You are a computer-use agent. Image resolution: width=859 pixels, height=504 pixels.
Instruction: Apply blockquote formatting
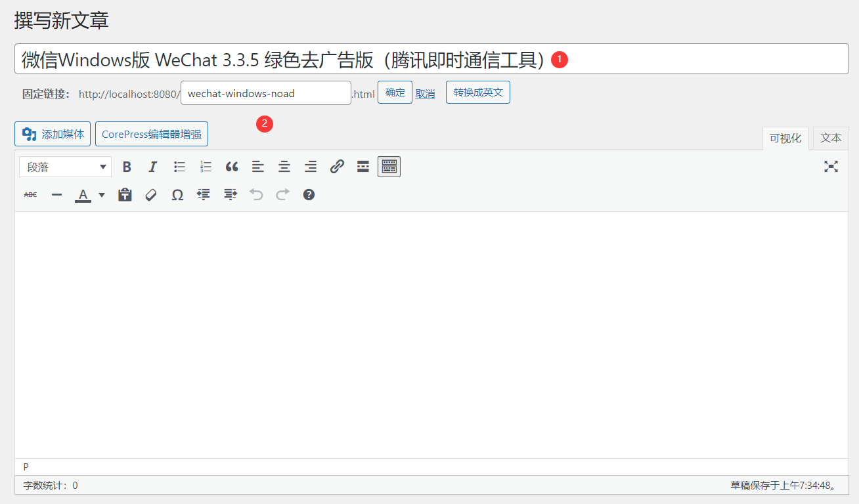click(232, 167)
